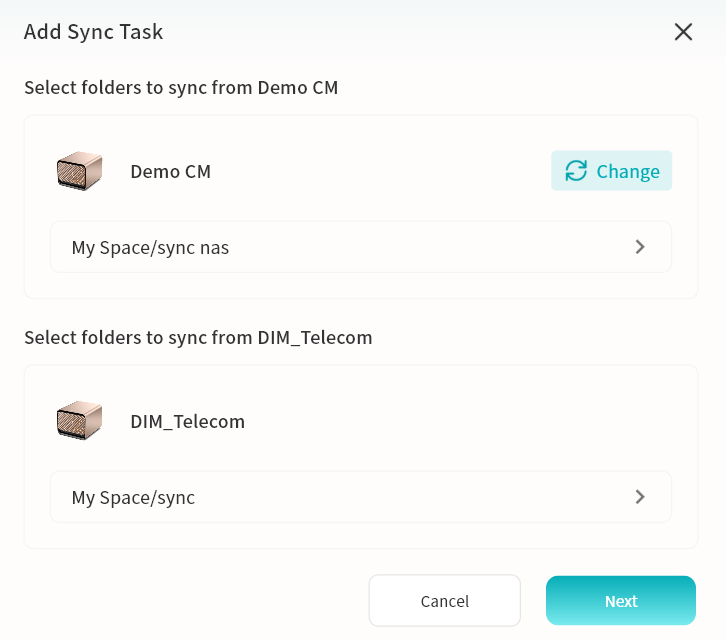Select the Demo CM device name label
Image resolution: width=726 pixels, height=640 pixels.
click(170, 171)
